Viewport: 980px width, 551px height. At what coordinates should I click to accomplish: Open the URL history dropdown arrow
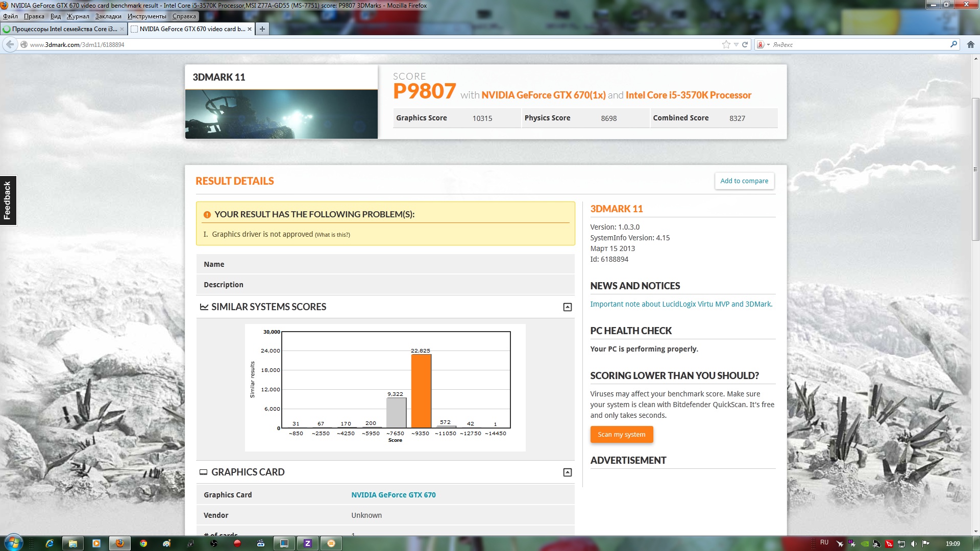736,44
